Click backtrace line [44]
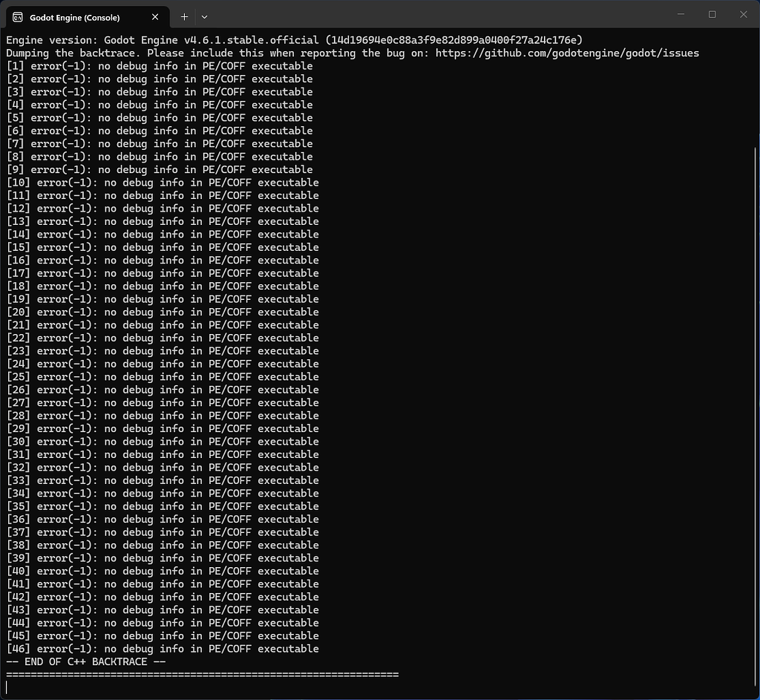760x700 pixels. point(163,624)
